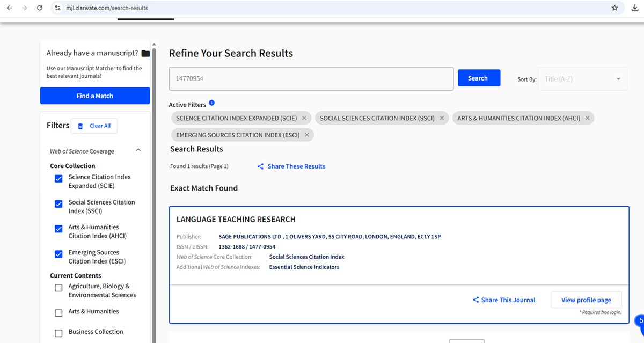Click the 'Found 1 results (Page 1)' text
Image resolution: width=644 pixels, height=343 pixels.
click(199, 166)
